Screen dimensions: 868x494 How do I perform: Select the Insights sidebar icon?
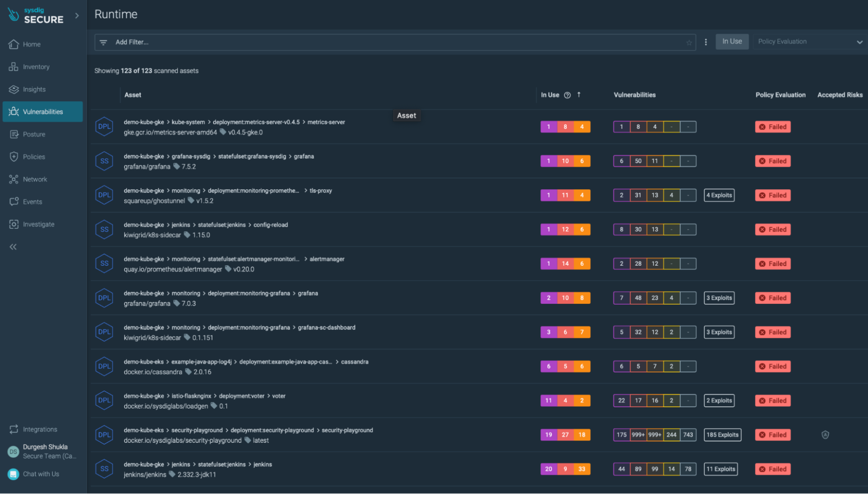[x=34, y=89]
